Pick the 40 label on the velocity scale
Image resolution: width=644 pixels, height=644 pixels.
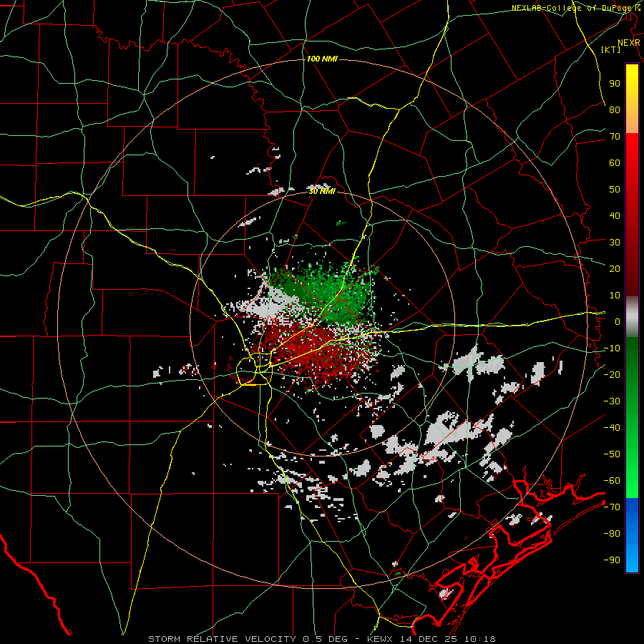(615, 216)
